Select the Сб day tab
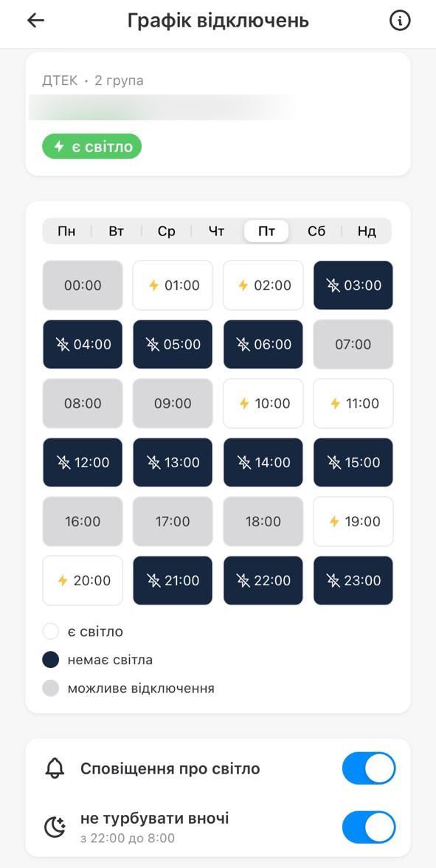 click(316, 232)
